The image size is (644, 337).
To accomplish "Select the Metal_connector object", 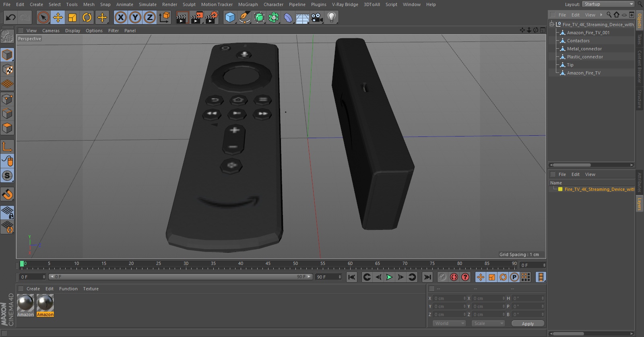I will [584, 49].
